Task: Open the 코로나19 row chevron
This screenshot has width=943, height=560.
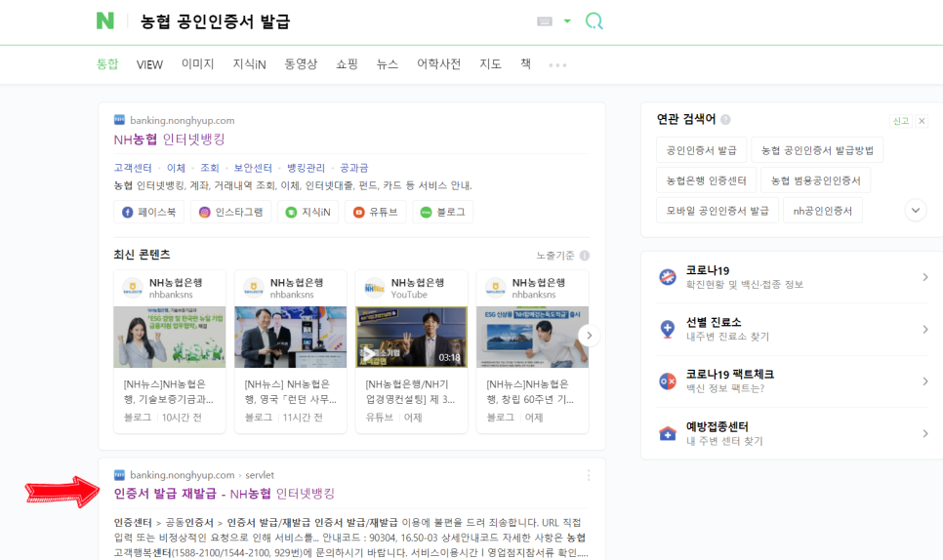Action: (x=925, y=277)
